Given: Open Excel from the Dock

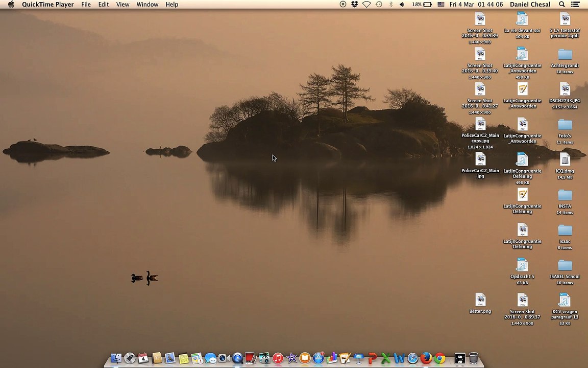Looking at the screenshot, I should pyautogui.click(x=386, y=358).
